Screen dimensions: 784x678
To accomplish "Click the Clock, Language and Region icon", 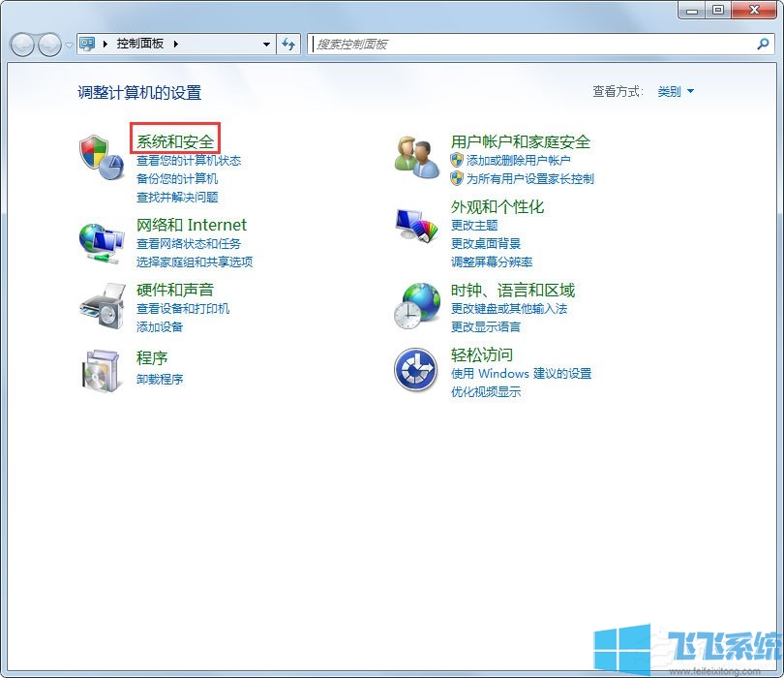I will tap(417, 305).
